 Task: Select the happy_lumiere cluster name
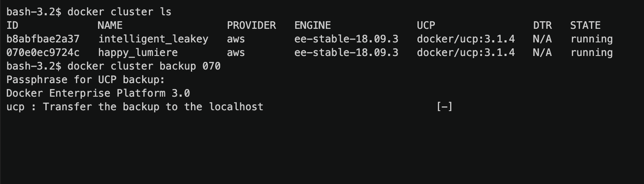click(x=138, y=53)
